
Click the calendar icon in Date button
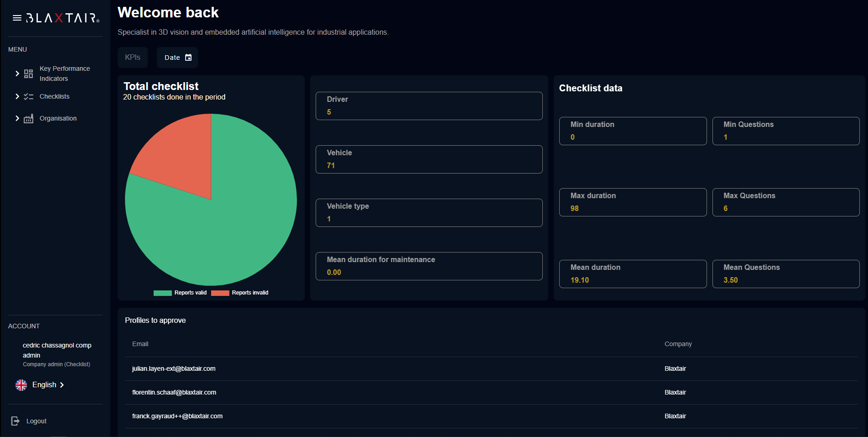[x=188, y=58]
